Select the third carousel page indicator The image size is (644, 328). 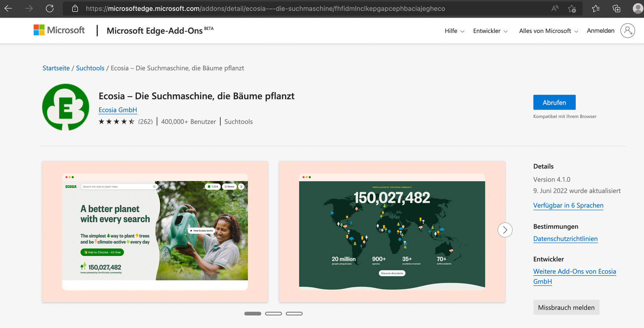[x=294, y=314]
